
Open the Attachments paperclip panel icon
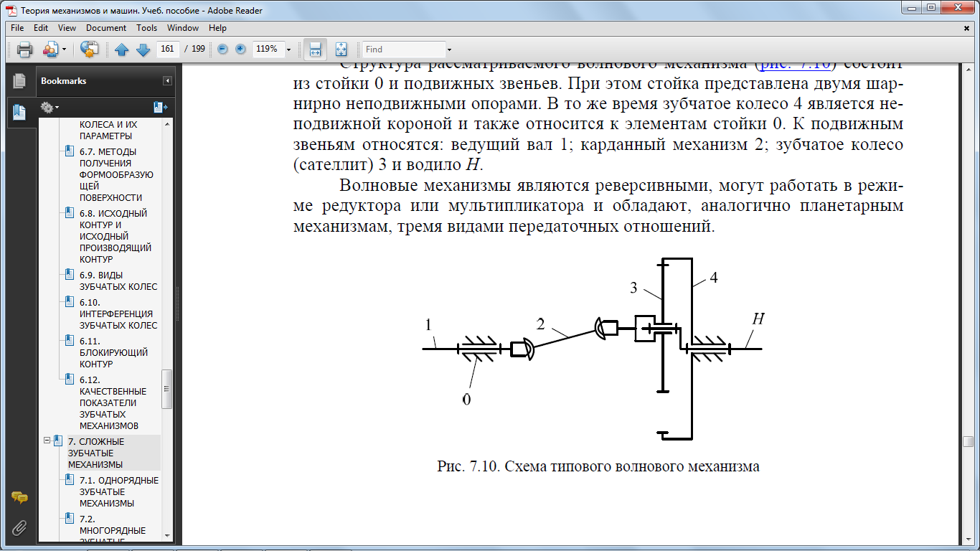[19, 529]
